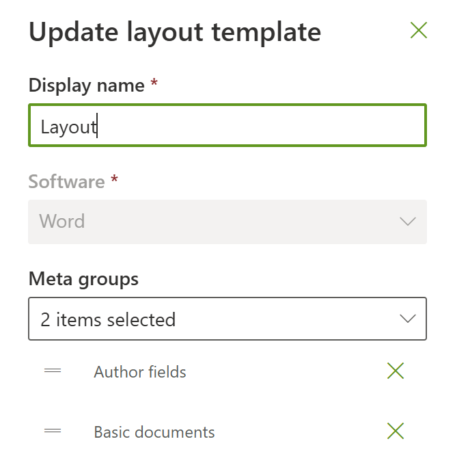The width and height of the screenshot is (455, 476).
Task: Click the "Word" value text
Action: (62, 222)
